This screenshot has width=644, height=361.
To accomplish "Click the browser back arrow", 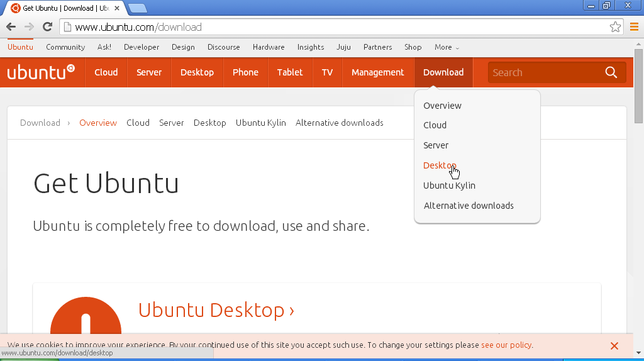I will point(11,27).
